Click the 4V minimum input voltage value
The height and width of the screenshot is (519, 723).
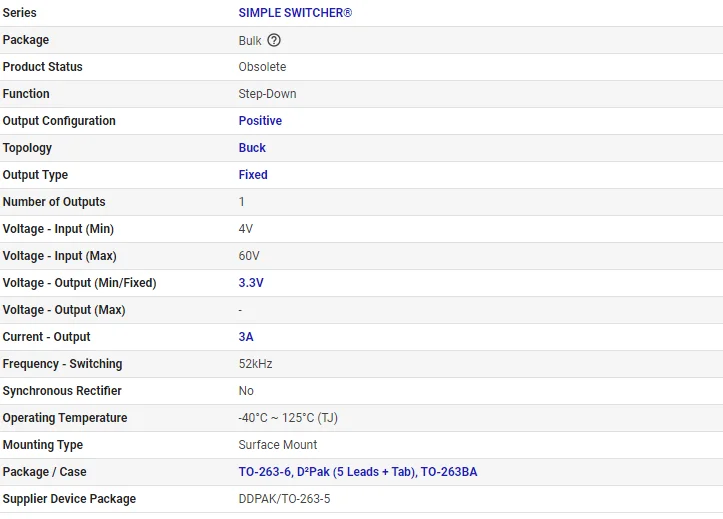[246, 229]
